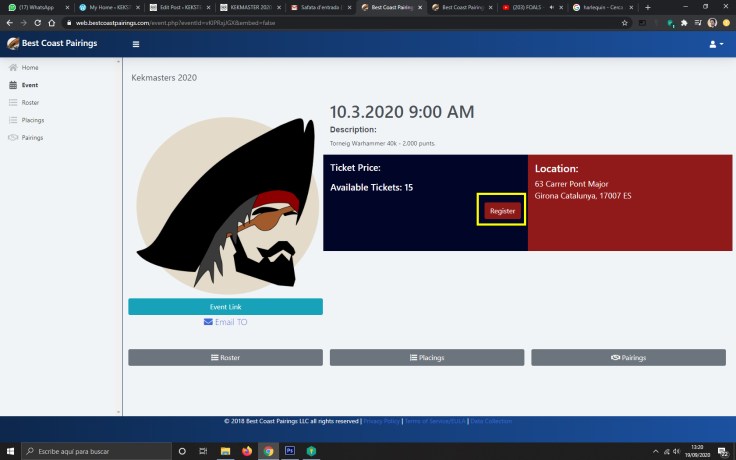Click the pirate event logo image
Image resolution: width=736 pixels, height=460 pixels.
225,205
